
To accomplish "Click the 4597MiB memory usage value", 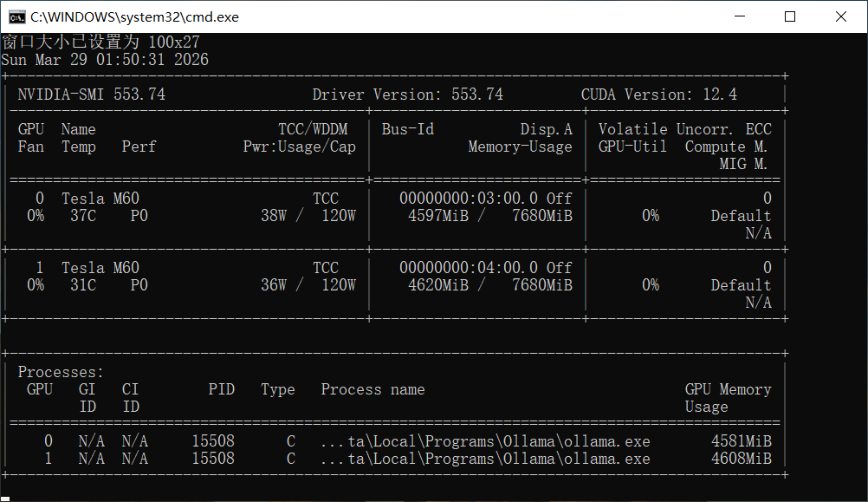I will (x=437, y=216).
